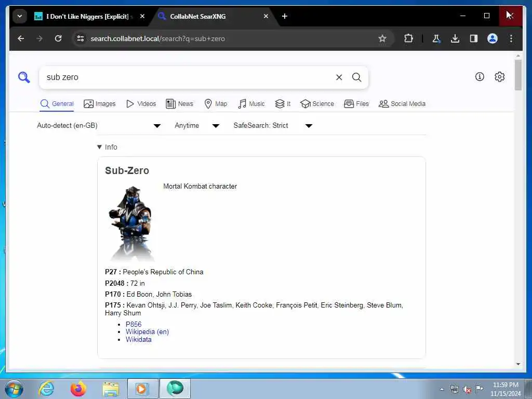Switch to the Images category
The height and width of the screenshot is (399, 532).
pyautogui.click(x=100, y=104)
